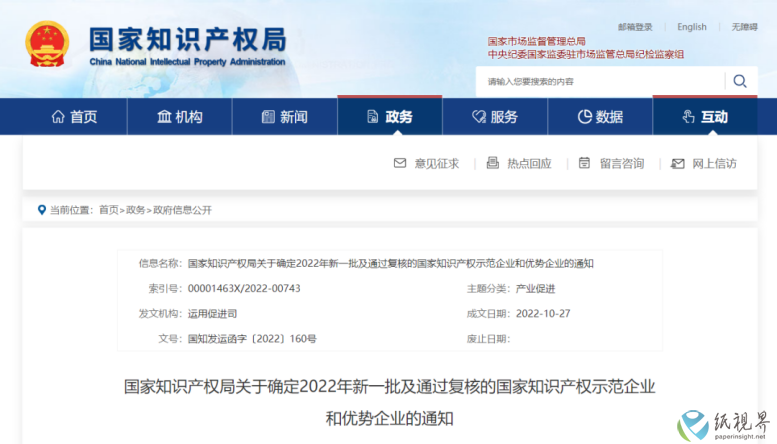Click the calendar icon beside 留言咨询
This screenshot has width=777, height=444.
[584, 163]
